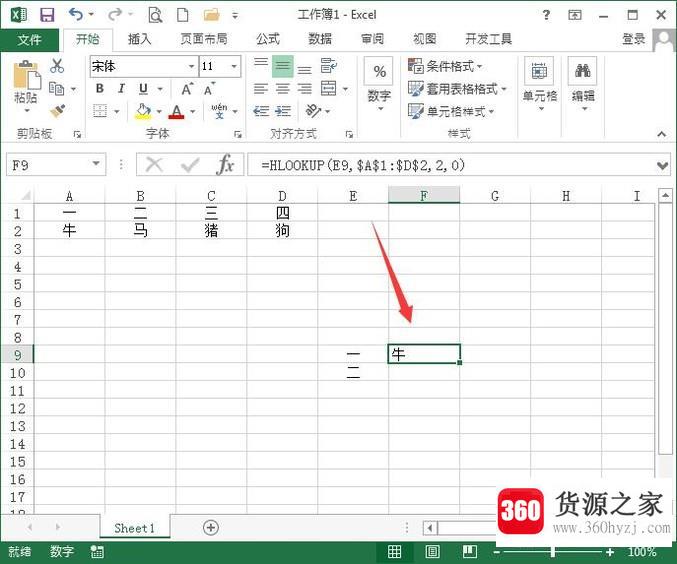This screenshot has height=564, width=677.
Task: Click the Redo arrow icon
Action: tap(115, 15)
